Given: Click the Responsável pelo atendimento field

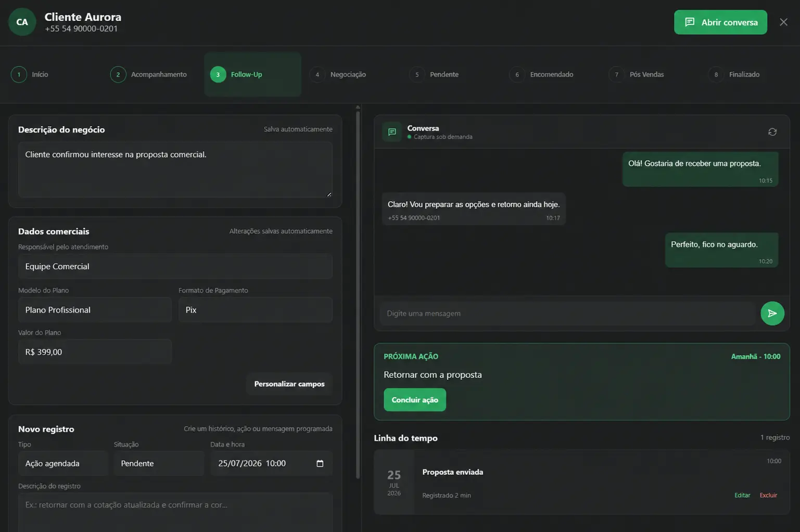Looking at the screenshot, I should [x=175, y=266].
